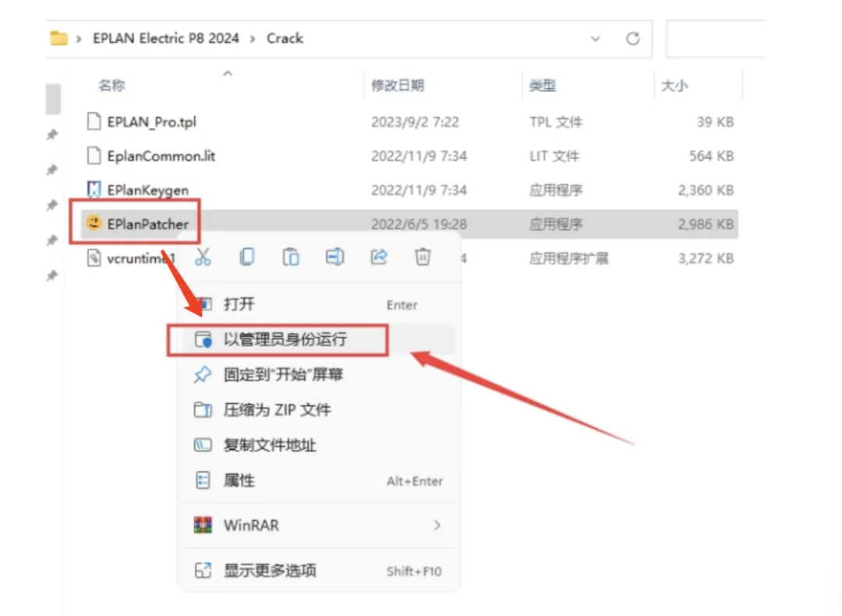Viewport: 842px width, 616px height.
Task: Click the 39 KB size cell
Action: pyautogui.click(x=715, y=122)
